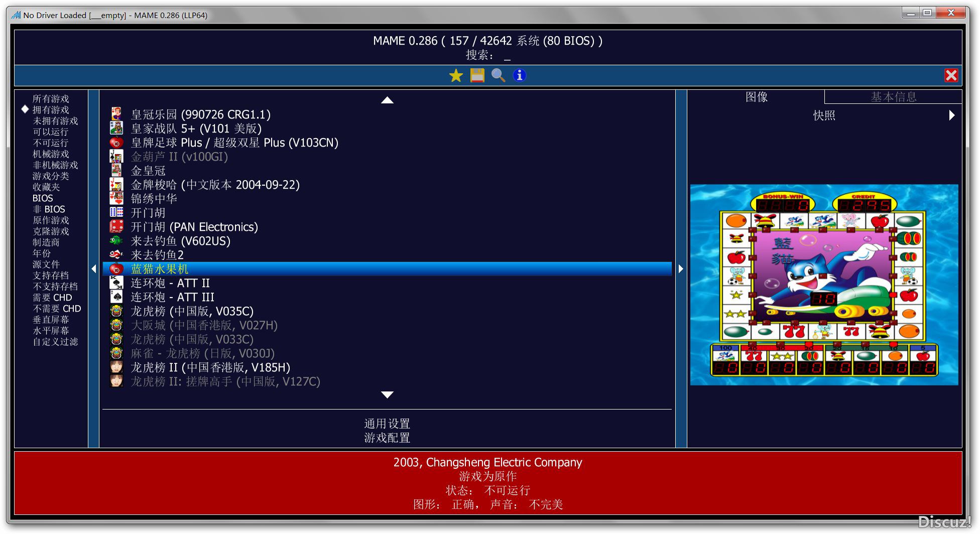
Task: Click the red dice icon beside 开门胡 (PAN Electronics)
Action: point(116,226)
